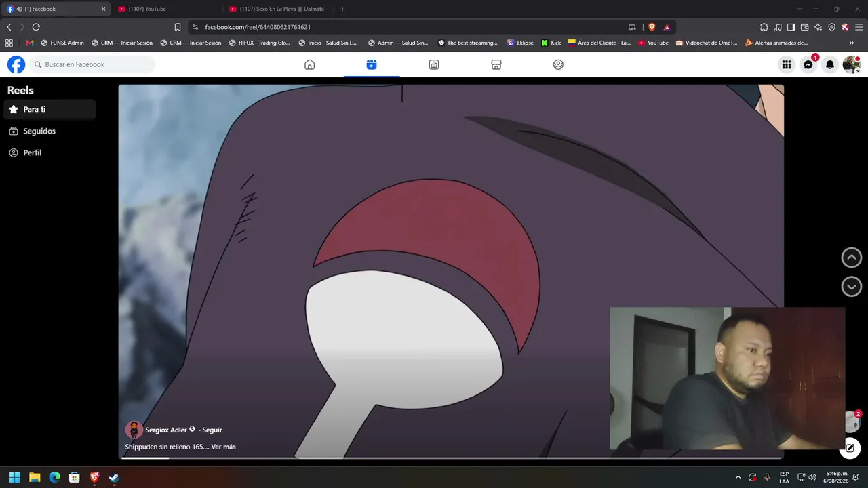This screenshot has width=868, height=488.
Task: Open the media control music note icon
Action: (x=778, y=27)
